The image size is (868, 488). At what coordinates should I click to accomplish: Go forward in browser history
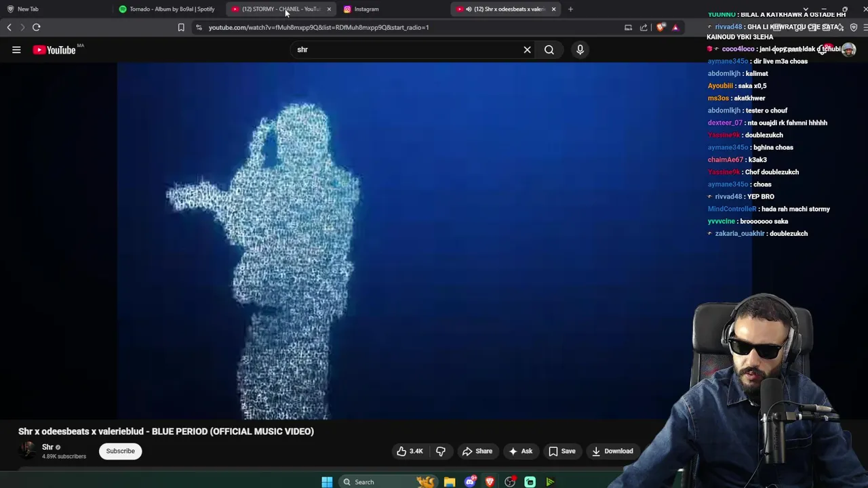(x=22, y=27)
